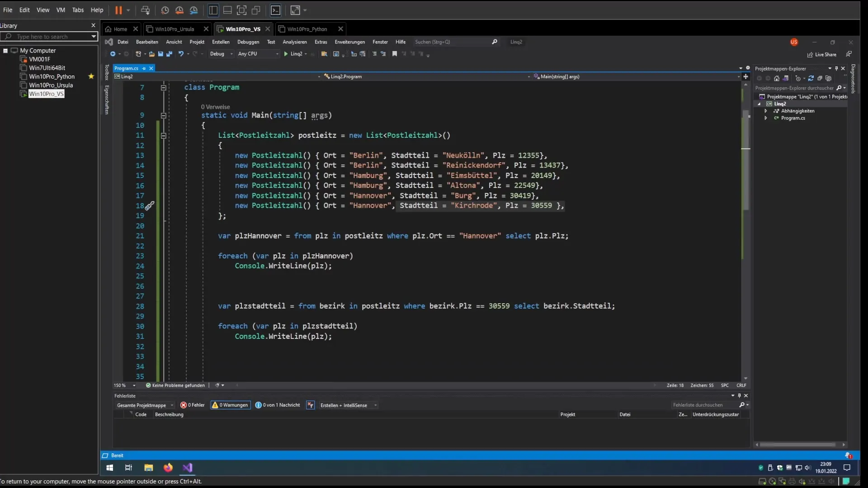Click the Live Share button
The height and width of the screenshot is (488, 868).
pos(821,55)
